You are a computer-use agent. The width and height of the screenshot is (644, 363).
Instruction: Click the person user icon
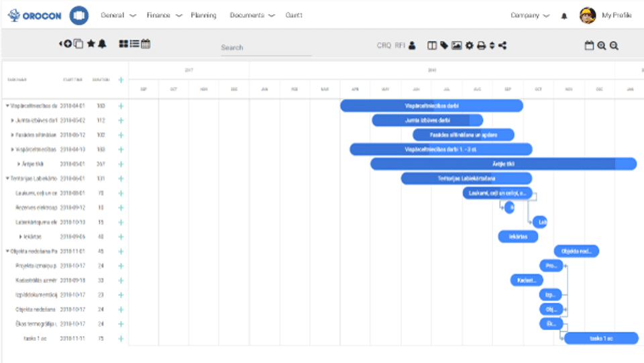point(412,45)
